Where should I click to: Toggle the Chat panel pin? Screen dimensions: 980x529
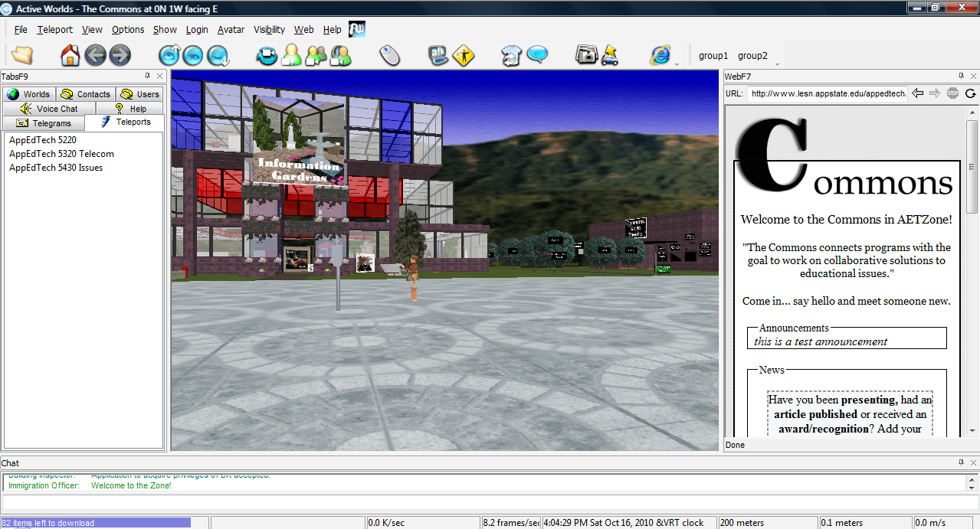[961, 463]
